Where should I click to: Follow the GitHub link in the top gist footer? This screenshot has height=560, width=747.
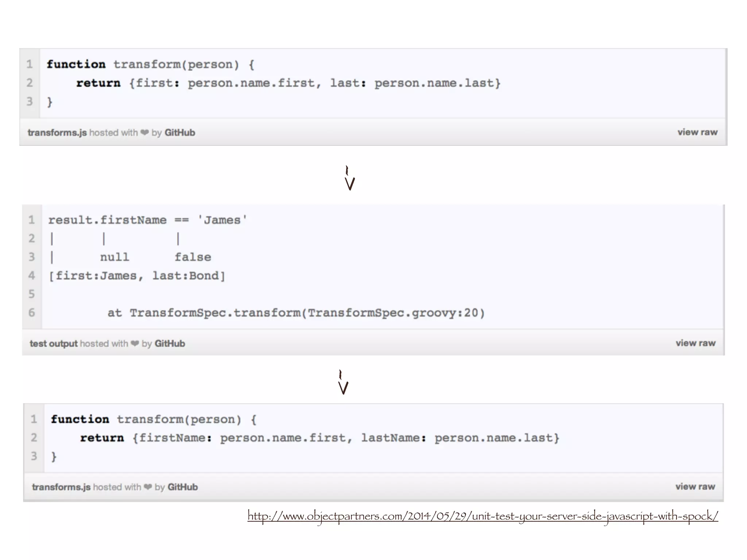click(x=180, y=133)
